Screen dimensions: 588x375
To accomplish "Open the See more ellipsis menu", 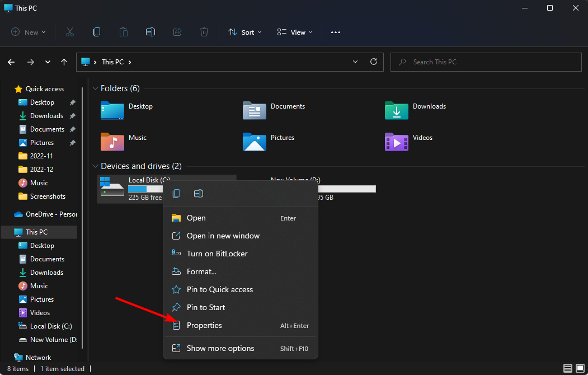I will 336,32.
